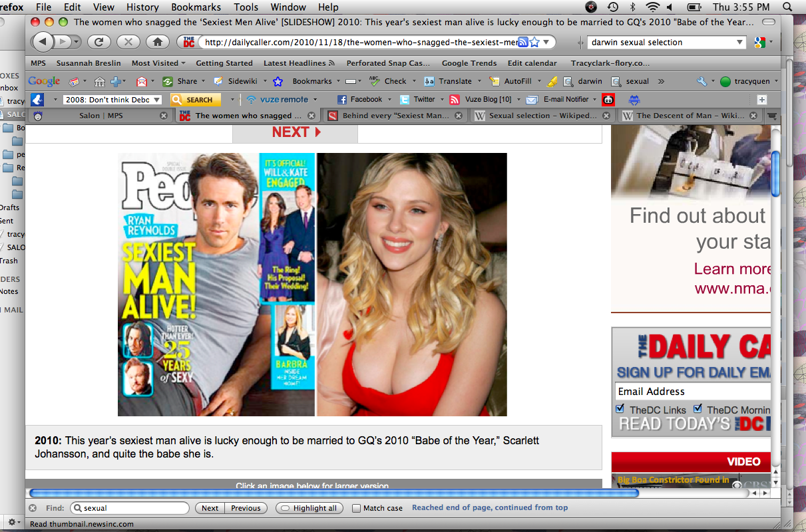Image resolution: width=806 pixels, height=532 pixels.
Task: Click the People magazine slideshow image
Action: click(x=312, y=285)
